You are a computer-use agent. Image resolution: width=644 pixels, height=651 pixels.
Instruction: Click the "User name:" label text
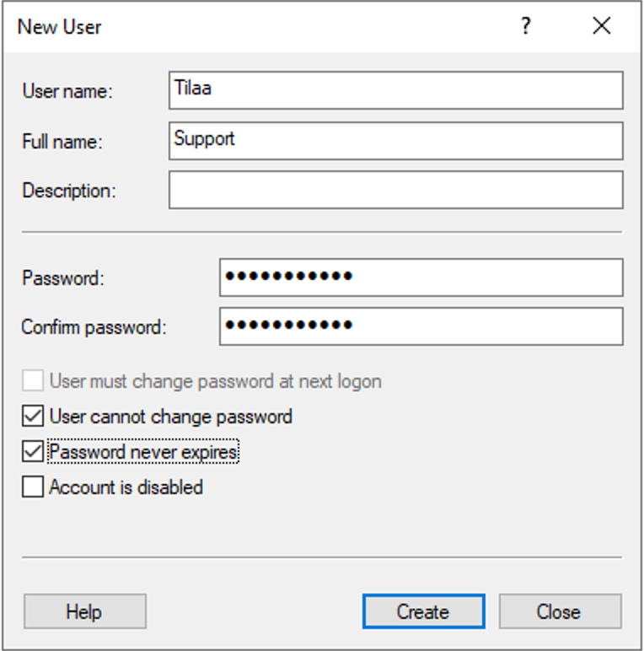click(x=67, y=91)
